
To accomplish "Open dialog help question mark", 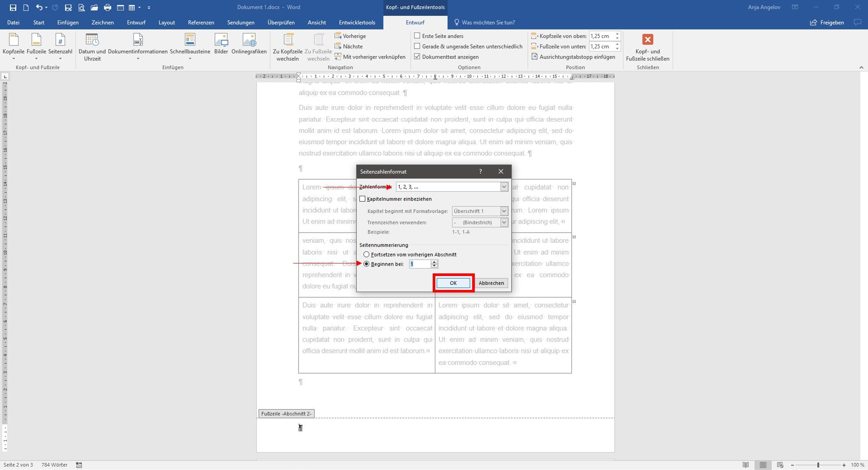I will pos(480,171).
